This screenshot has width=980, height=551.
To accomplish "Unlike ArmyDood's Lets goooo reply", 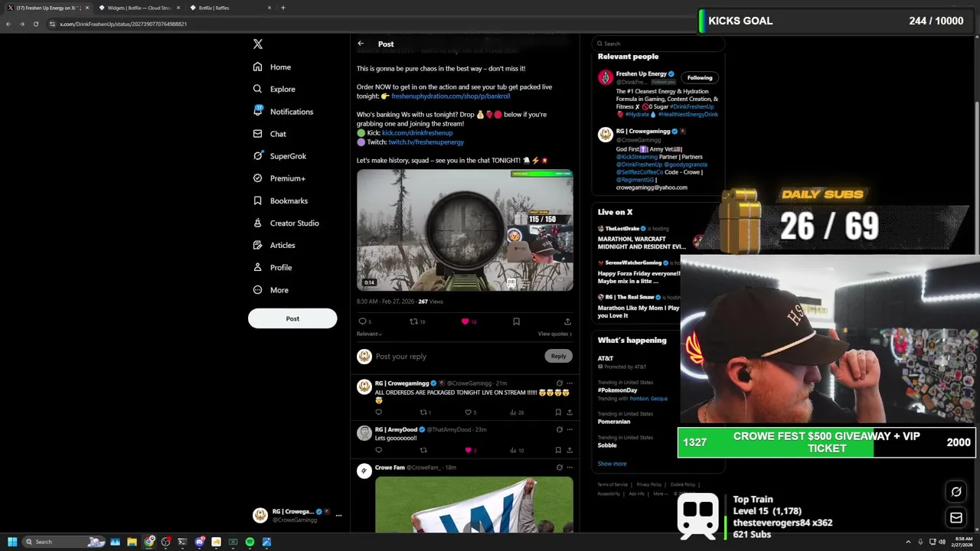I will pos(469,450).
